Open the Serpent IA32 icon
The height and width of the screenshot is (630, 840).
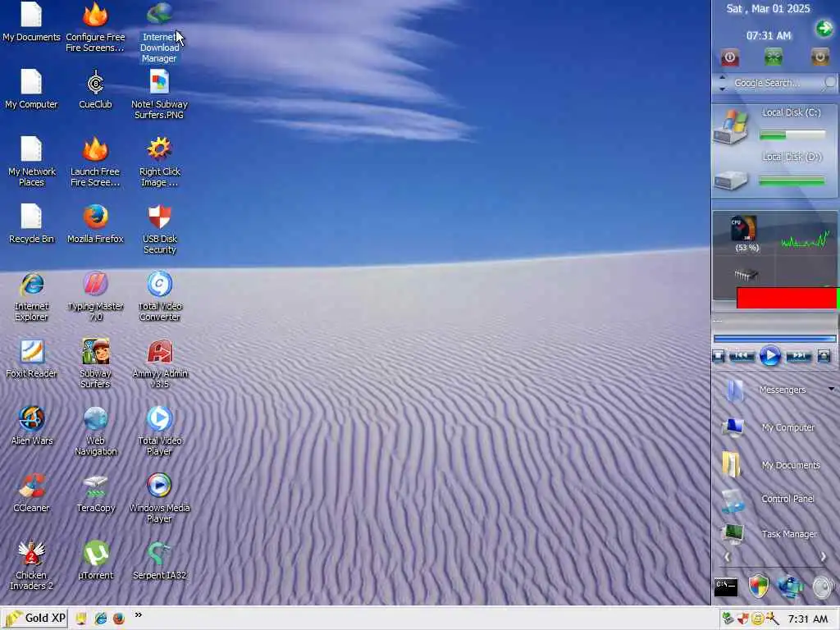click(x=159, y=561)
